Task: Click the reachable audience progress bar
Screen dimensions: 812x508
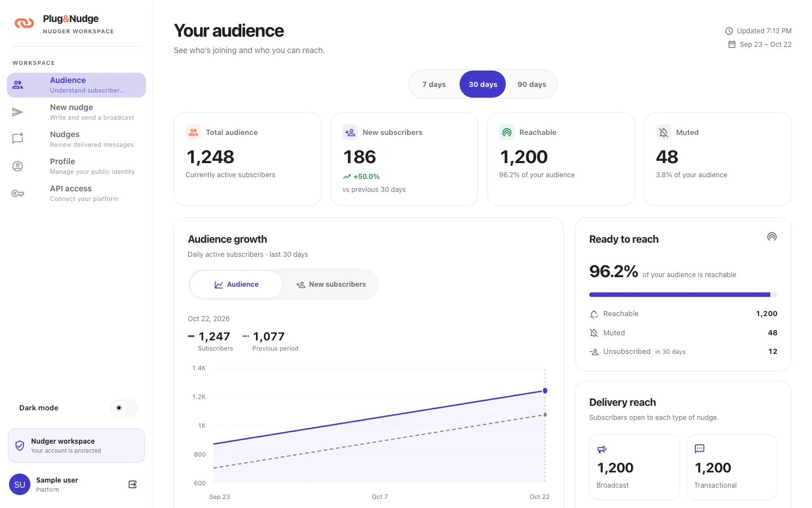Action: pos(683,295)
